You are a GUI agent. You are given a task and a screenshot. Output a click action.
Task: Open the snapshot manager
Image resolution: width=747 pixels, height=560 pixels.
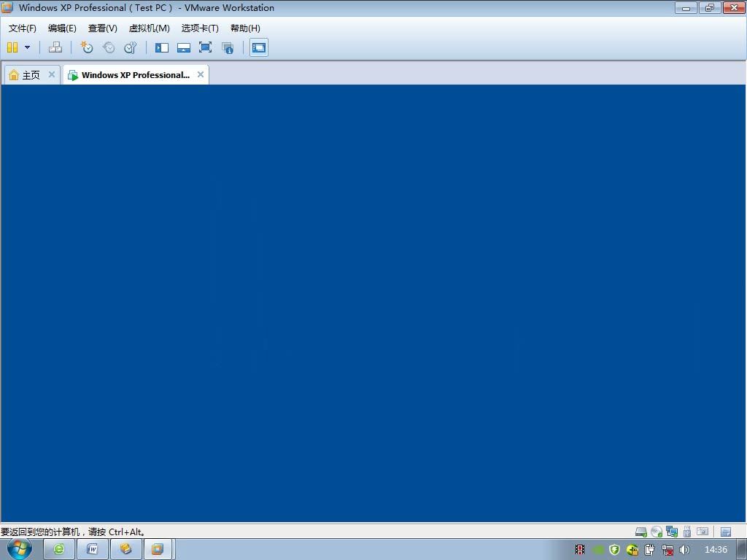(x=130, y=47)
